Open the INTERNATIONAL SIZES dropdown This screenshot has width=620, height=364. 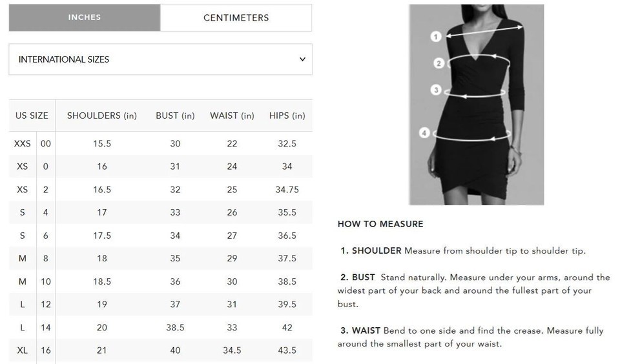[x=161, y=59]
